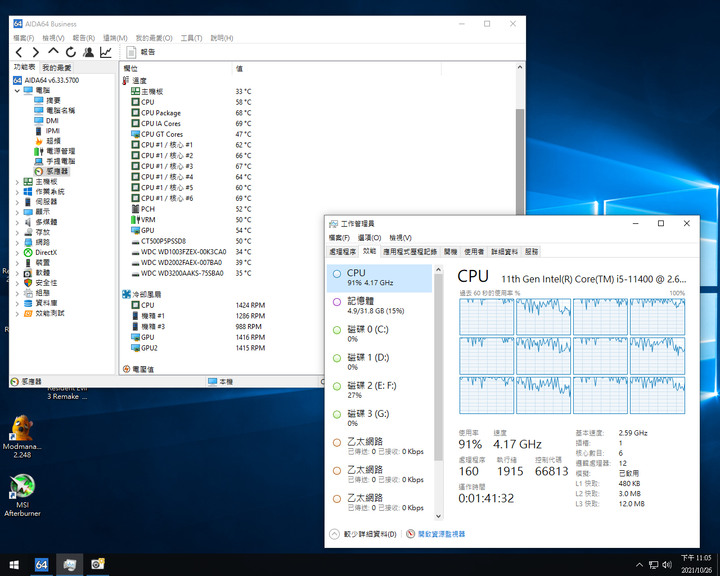Expand the 軟體 software tree node
This screenshot has width=720, height=576.
[x=17, y=273]
